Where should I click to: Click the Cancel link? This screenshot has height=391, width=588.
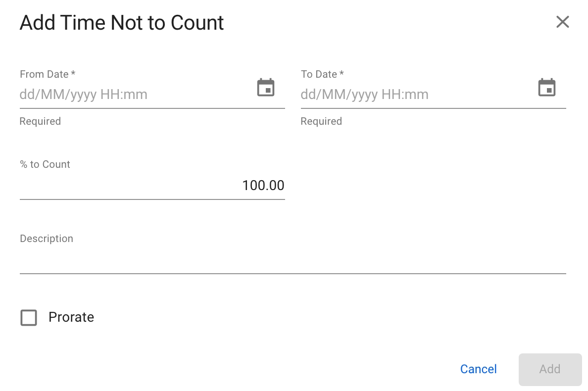(x=478, y=369)
